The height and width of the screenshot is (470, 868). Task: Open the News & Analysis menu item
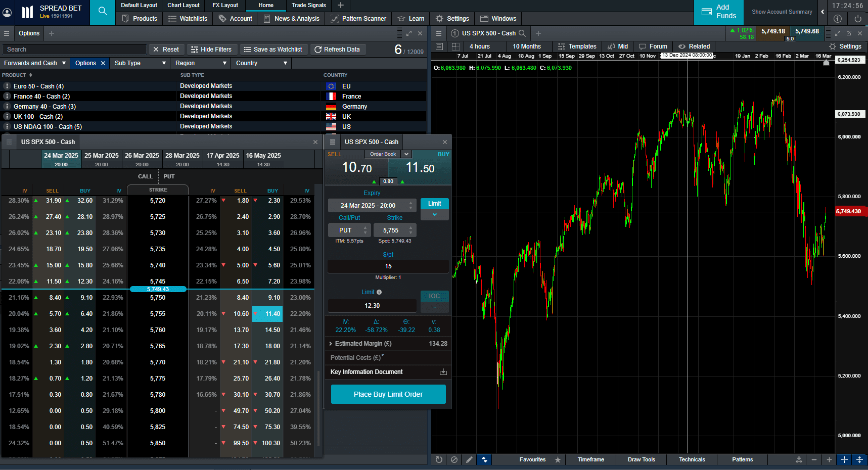coord(291,18)
